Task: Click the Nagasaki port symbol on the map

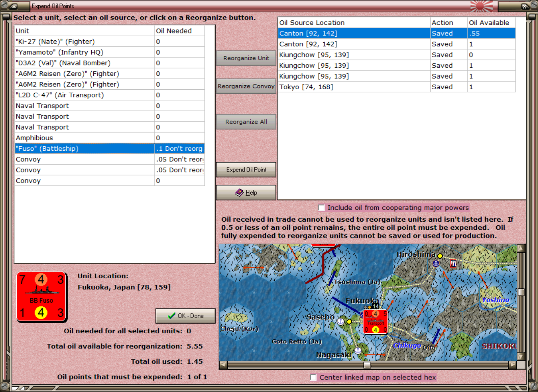Action: [x=358, y=350]
